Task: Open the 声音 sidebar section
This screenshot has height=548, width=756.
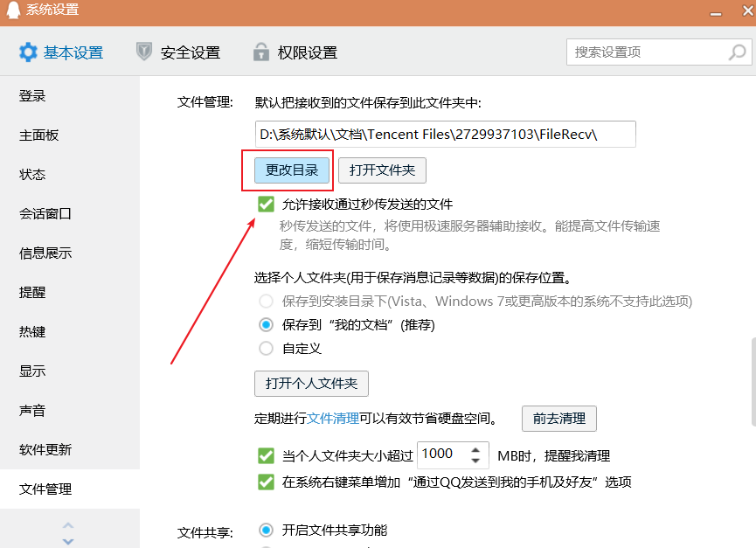Action: [70, 411]
